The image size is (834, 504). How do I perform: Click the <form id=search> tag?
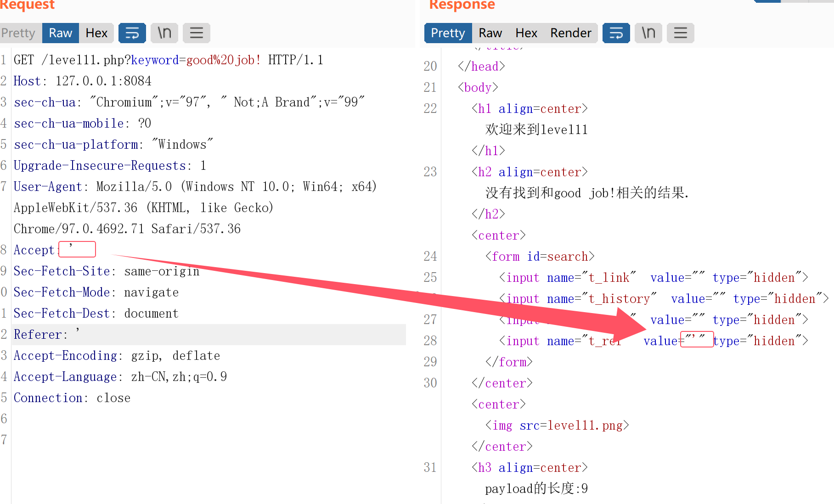pyautogui.click(x=540, y=257)
